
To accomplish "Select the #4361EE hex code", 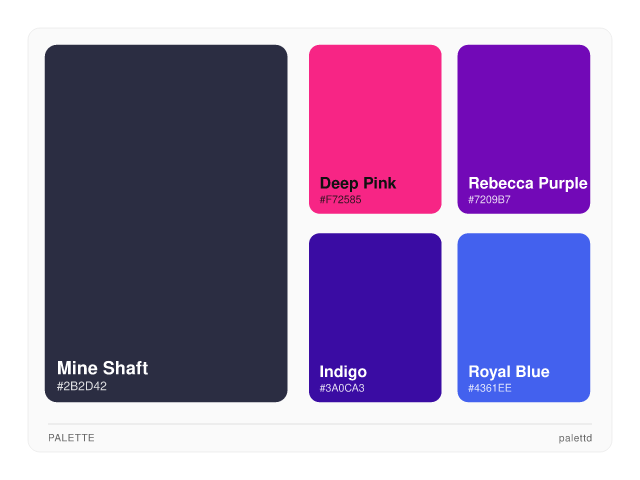I will 490,388.
